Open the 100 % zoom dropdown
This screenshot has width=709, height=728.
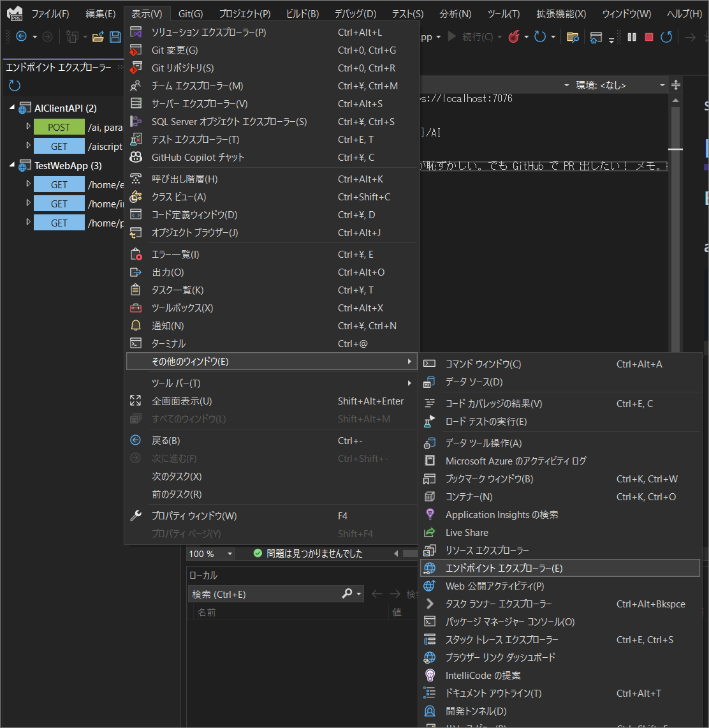tap(230, 553)
